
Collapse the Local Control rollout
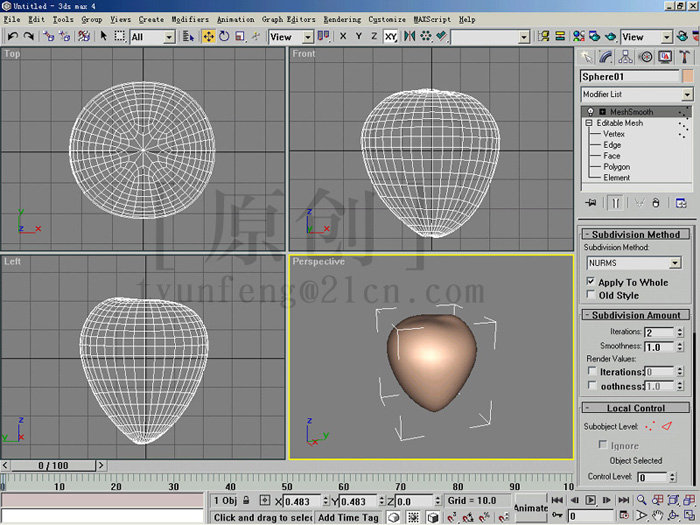[636, 408]
